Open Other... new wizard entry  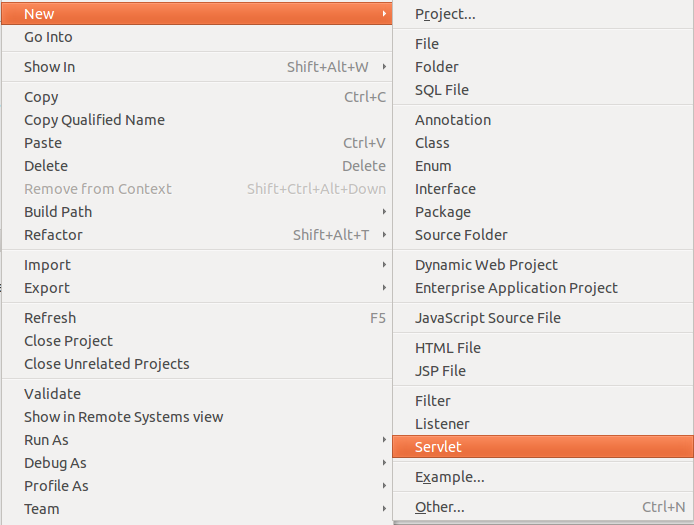point(543,507)
